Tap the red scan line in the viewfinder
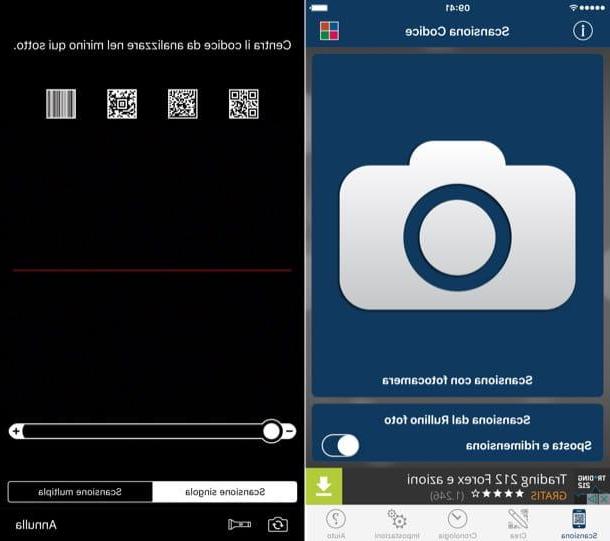Screen dimensions: 610x541 coord(152,270)
